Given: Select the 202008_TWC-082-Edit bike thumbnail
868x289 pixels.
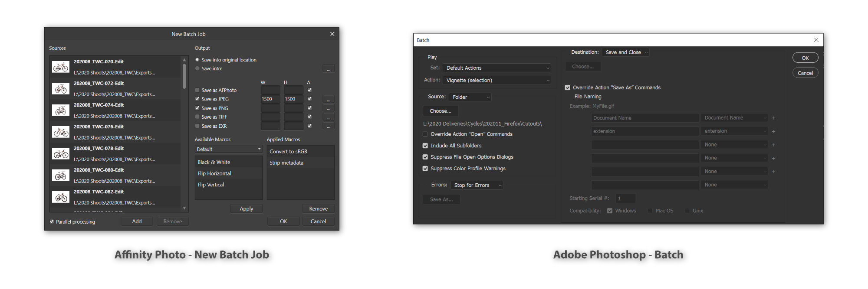Looking at the screenshot, I should tap(61, 197).
